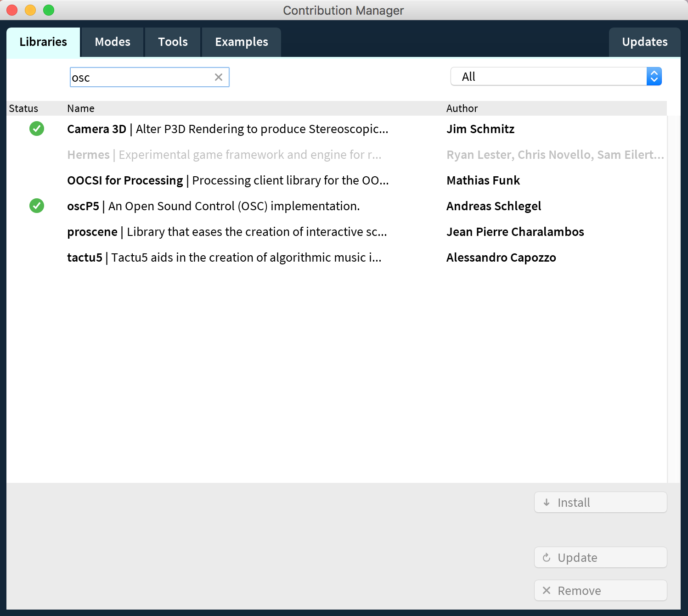Sort the list by the Status column header

click(23, 108)
